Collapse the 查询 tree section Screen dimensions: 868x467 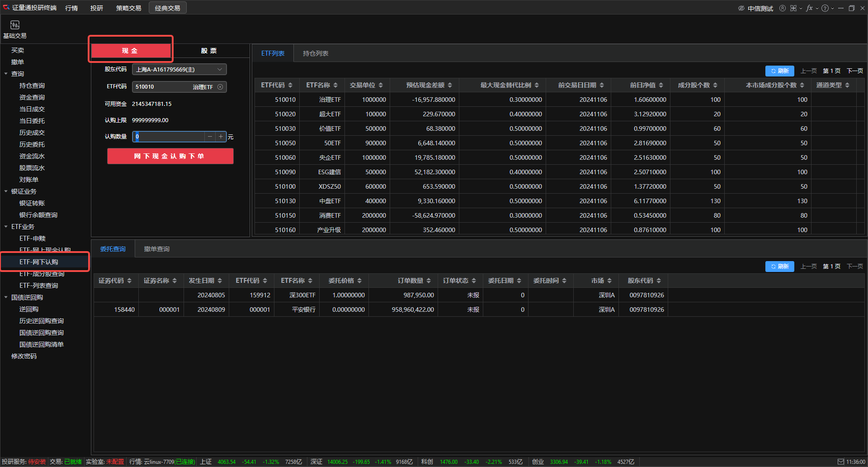pos(6,74)
